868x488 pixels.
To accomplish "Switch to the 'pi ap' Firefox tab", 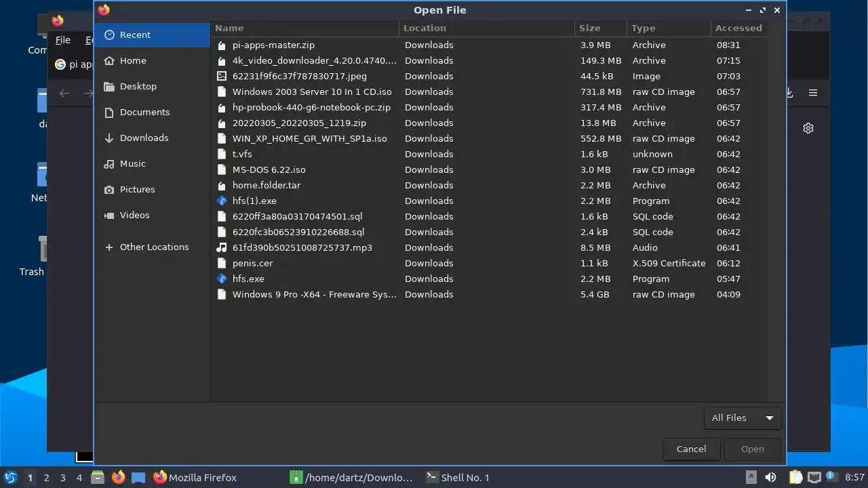I will coord(75,64).
